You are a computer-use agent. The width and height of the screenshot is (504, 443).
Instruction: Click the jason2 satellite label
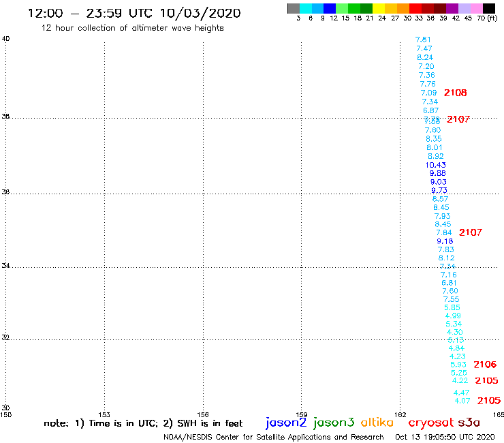(x=286, y=423)
